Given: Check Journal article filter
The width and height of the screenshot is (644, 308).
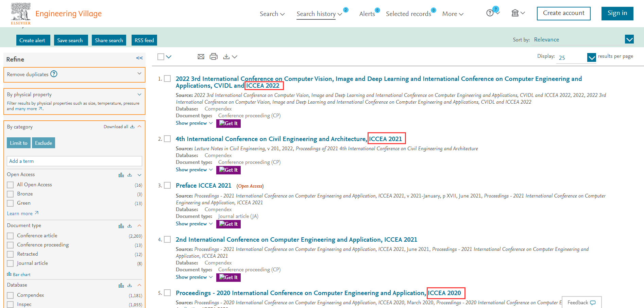Looking at the screenshot, I should [x=10, y=263].
